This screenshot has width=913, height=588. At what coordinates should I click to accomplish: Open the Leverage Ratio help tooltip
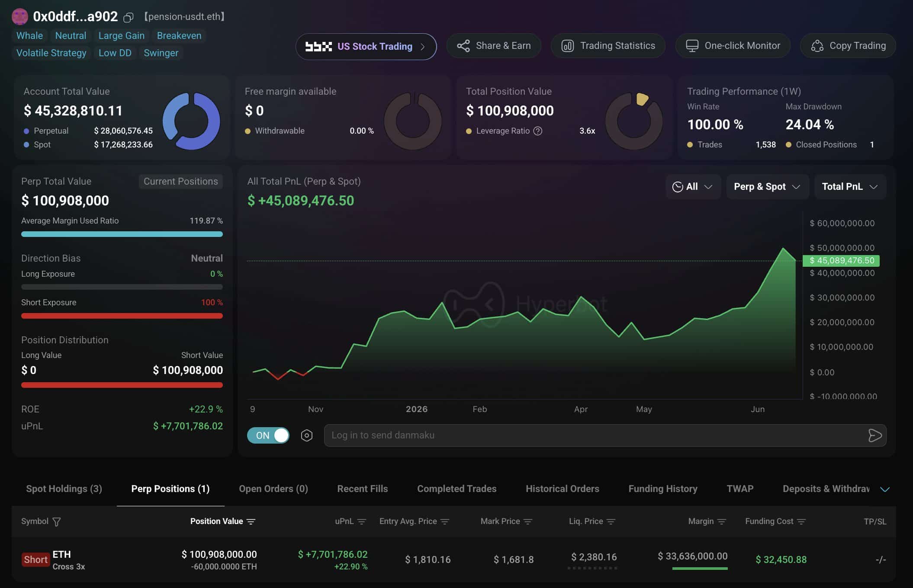(537, 131)
